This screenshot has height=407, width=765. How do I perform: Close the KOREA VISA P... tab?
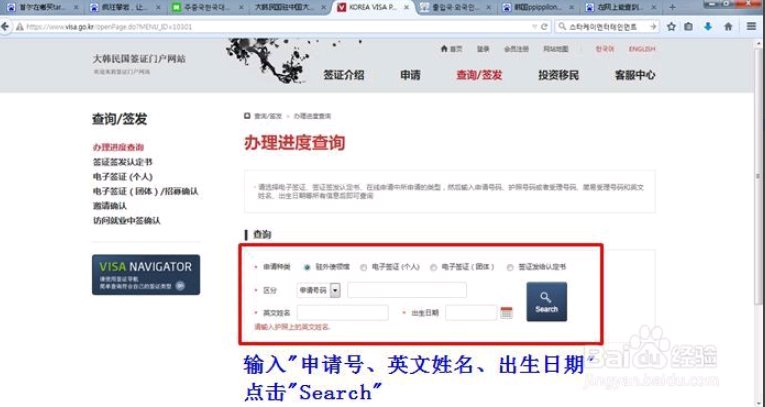click(x=406, y=8)
